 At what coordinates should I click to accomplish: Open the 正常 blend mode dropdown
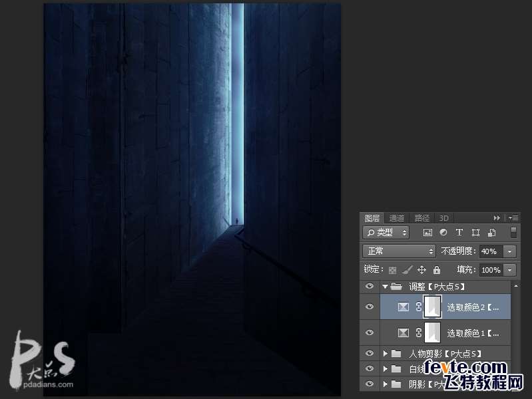[x=399, y=251]
